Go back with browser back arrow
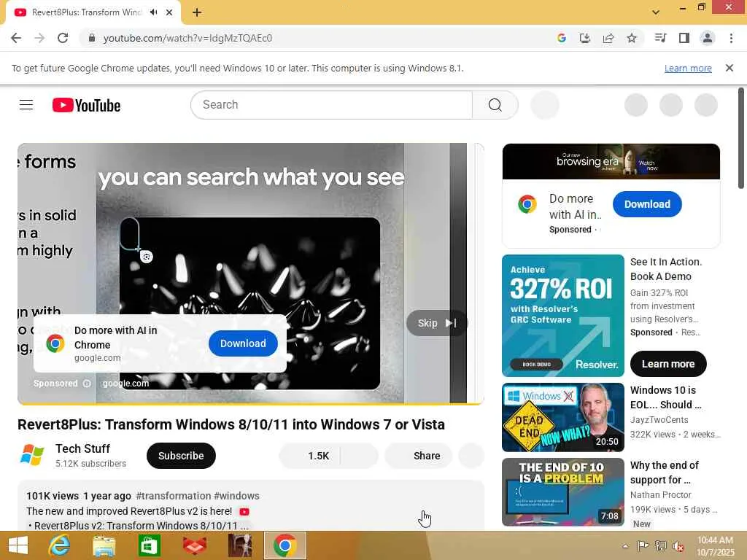This screenshot has width=747, height=560. click(x=16, y=38)
